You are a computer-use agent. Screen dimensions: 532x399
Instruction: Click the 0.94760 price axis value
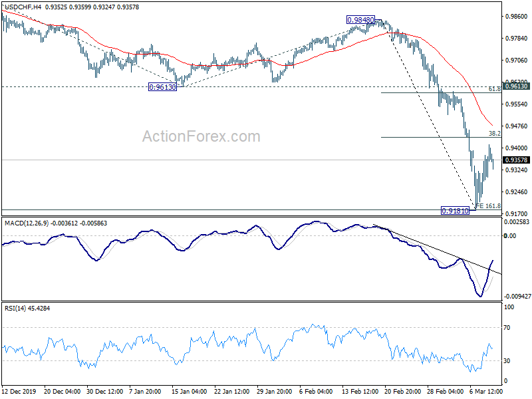click(517, 126)
